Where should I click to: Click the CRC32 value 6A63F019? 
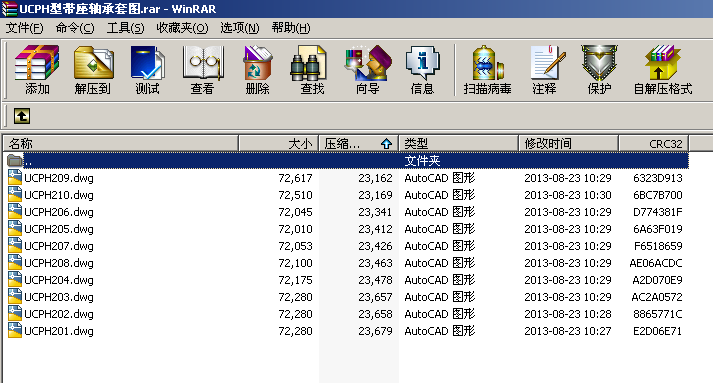click(x=658, y=229)
